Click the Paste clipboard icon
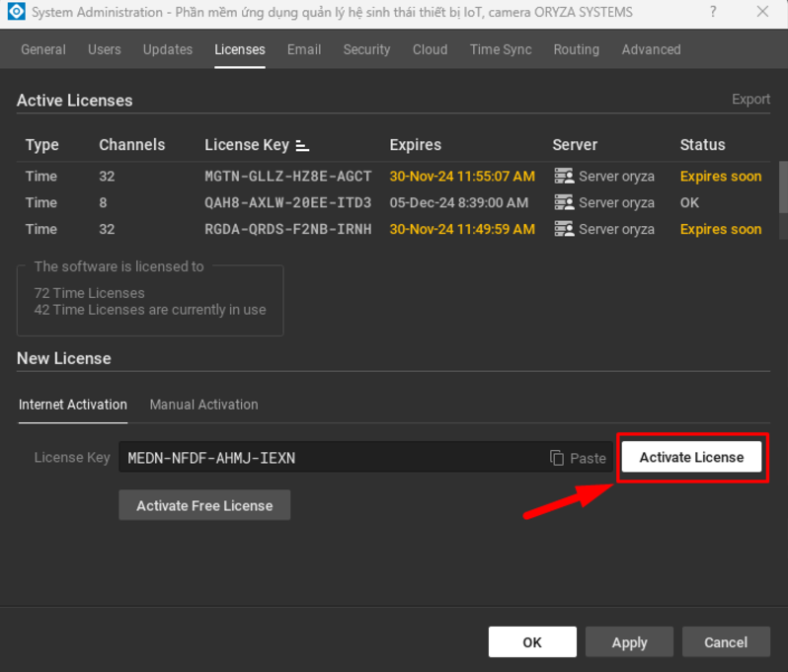Image resolution: width=788 pixels, height=672 pixels. tap(557, 458)
